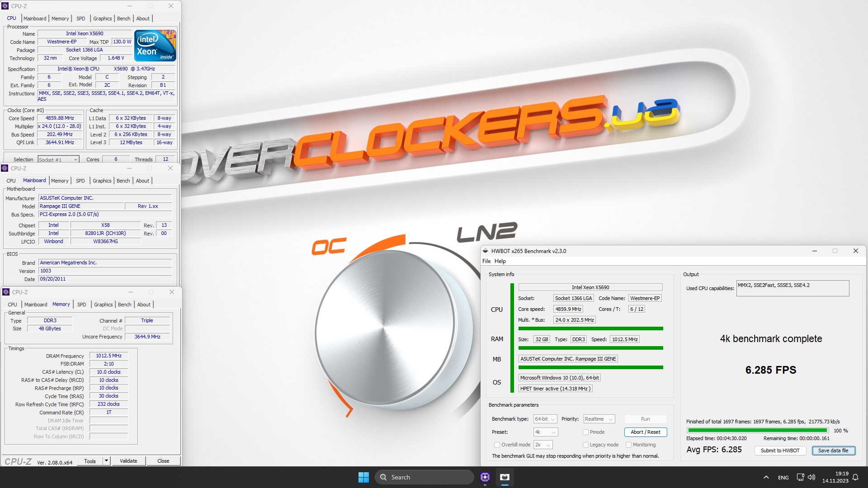The width and height of the screenshot is (868, 488).
Task: Open the HWBOT benchmark taskbar icon
Action: [x=505, y=477]
